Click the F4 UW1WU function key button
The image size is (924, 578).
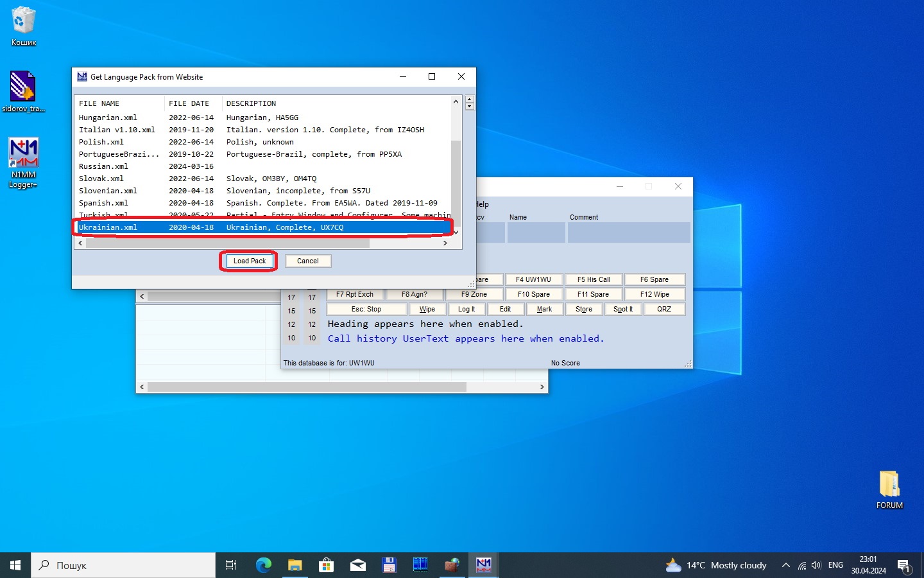tap(533, 279)
